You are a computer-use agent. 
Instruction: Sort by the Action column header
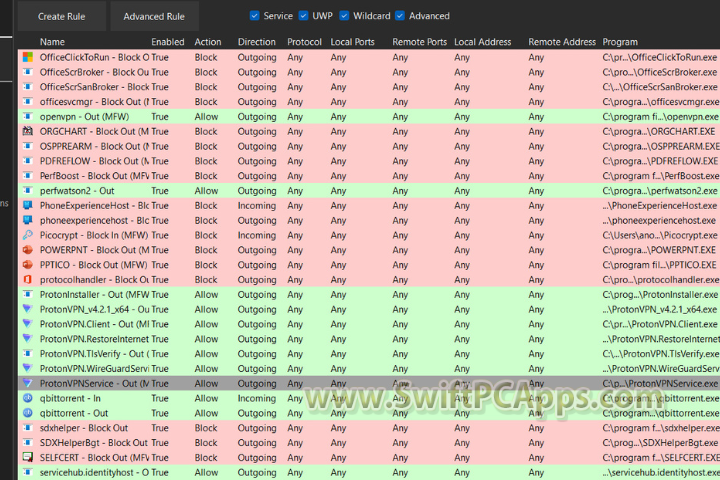click(x=208, y=42)
